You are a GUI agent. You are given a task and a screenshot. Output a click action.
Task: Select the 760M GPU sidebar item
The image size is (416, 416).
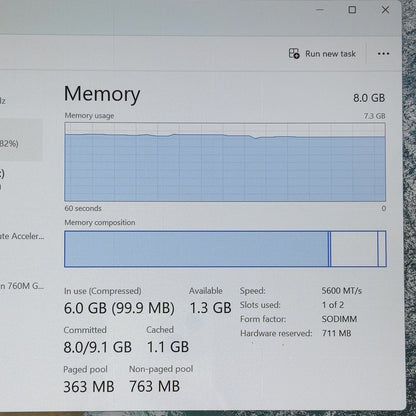pyautogui.click(x=22, y=286)
